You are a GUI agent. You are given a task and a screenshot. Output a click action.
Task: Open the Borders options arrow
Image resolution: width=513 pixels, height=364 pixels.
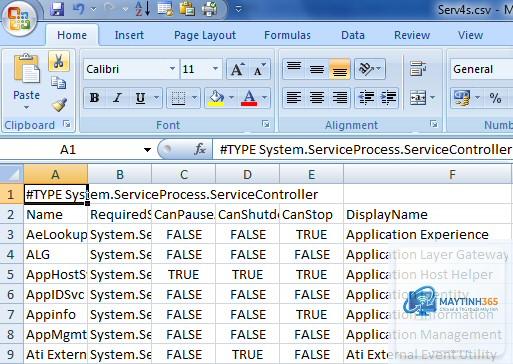coord(194,98)
